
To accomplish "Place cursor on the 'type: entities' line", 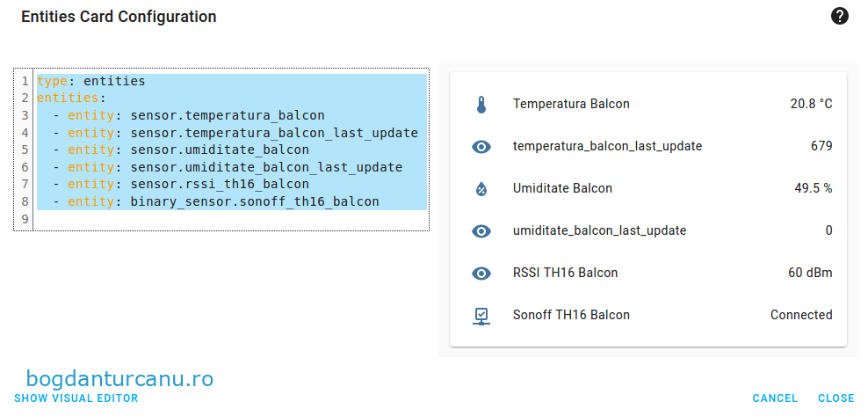I will [x=91, y=81].
